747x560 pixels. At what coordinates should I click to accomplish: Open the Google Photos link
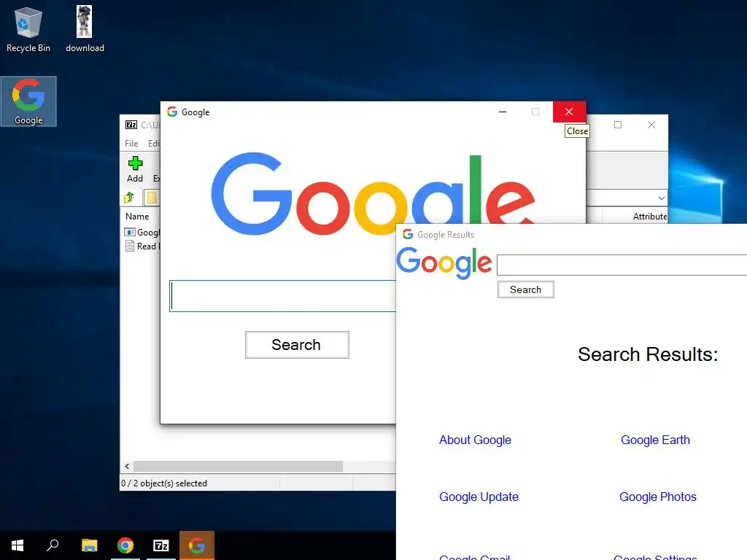(x=657, y=497)
